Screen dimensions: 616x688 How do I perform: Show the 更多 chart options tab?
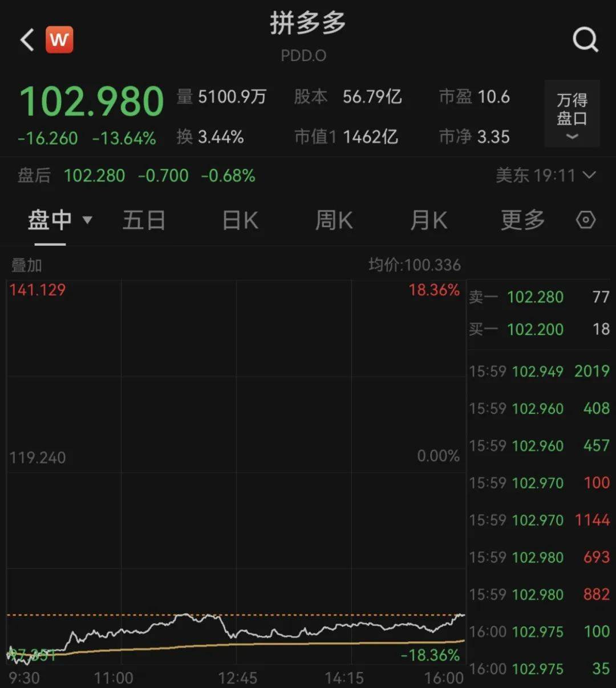coord(522,220)
